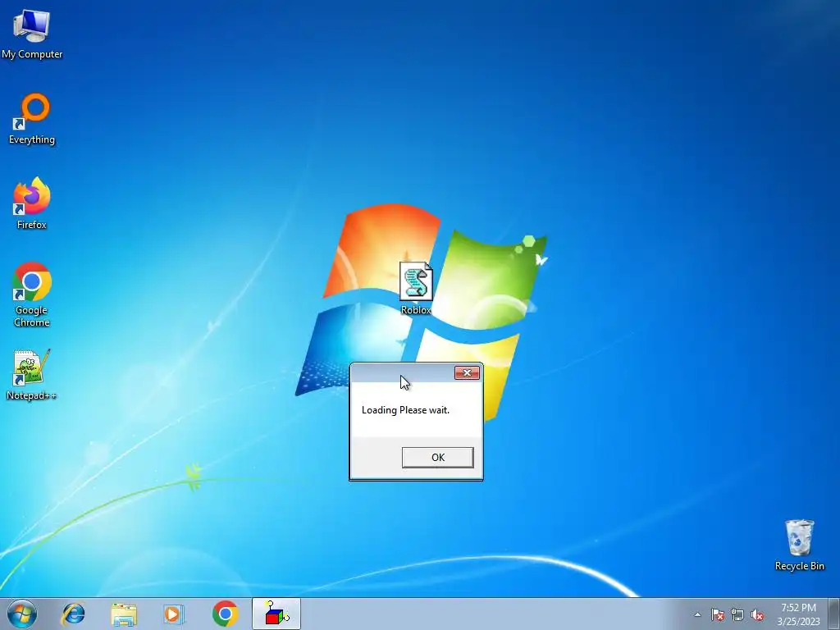This screenshot has width=840, height=630.
Task: Switch to the running script app in the taskbar
Action: pyautogui.click(x=276, y=614)
